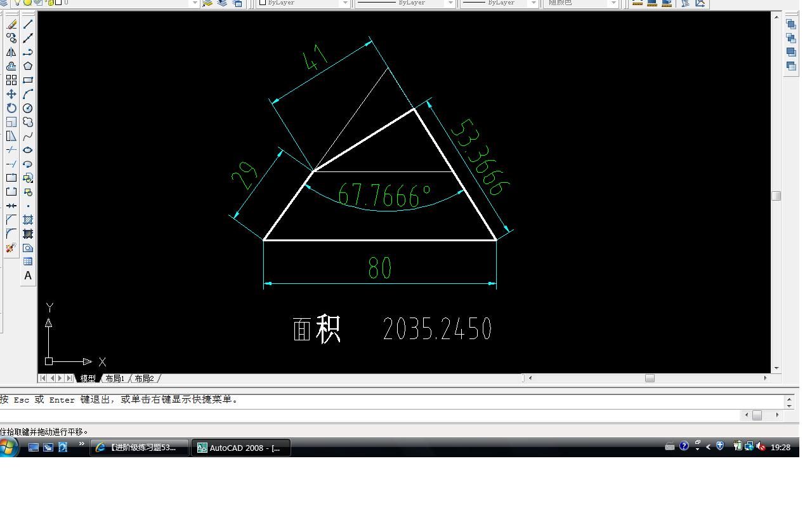Open the layer selection dropdown
812x508 pixels.
click(x=195, y=3)
